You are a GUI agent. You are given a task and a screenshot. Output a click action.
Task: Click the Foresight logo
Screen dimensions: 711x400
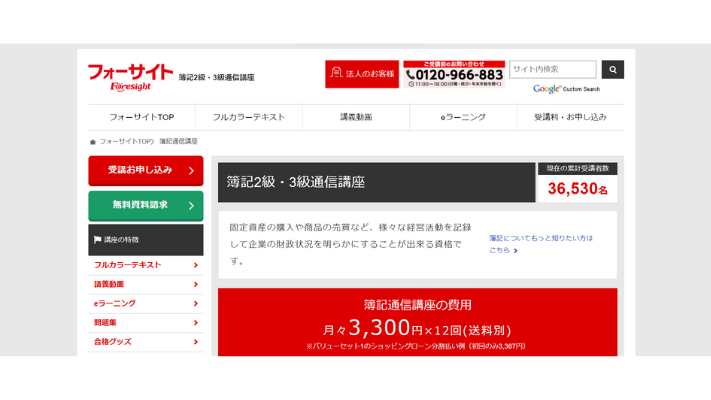coord(131,78)
